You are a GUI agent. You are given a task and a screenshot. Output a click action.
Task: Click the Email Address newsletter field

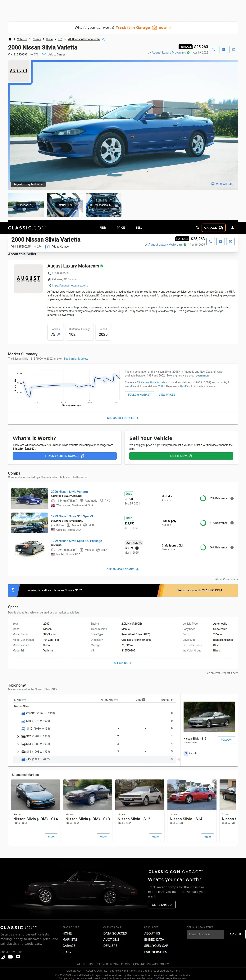point(205,934)
